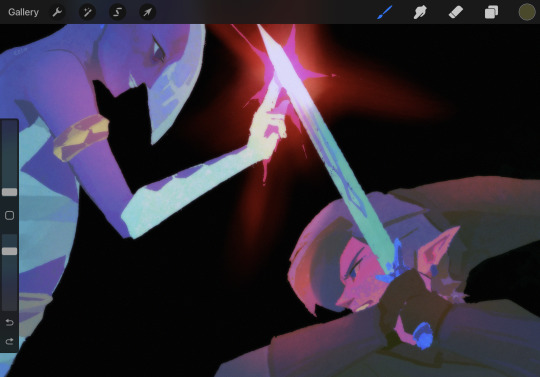The height and width of the screenshot is (377, 540).
Task: Undo the last stroke
Action: pyautogui.click(x=9, y=322)
